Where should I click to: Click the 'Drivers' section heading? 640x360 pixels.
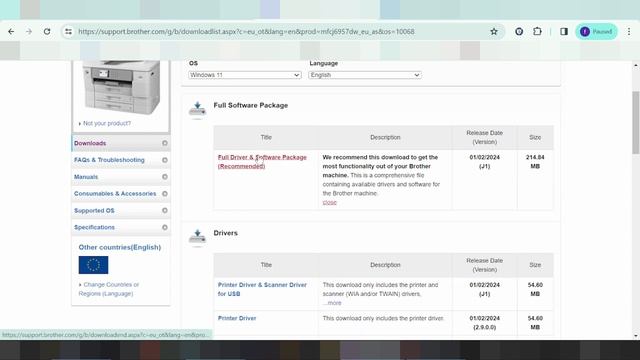coord(225,233)
